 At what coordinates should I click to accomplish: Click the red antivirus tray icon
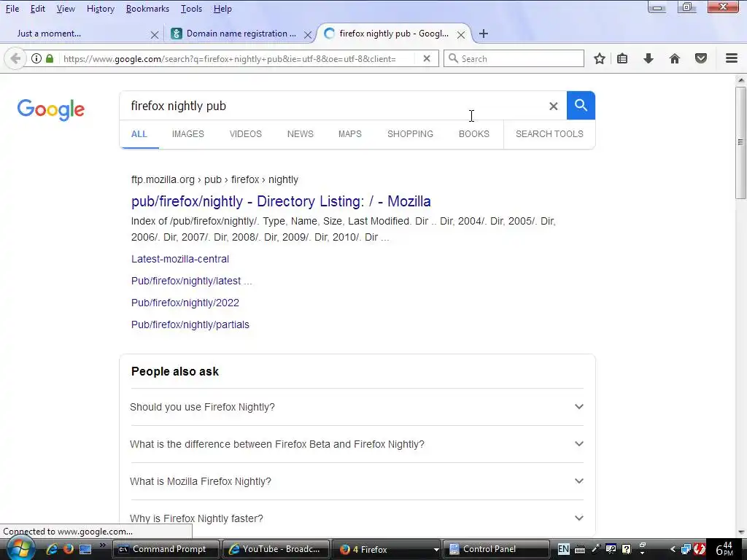[699, 550]
